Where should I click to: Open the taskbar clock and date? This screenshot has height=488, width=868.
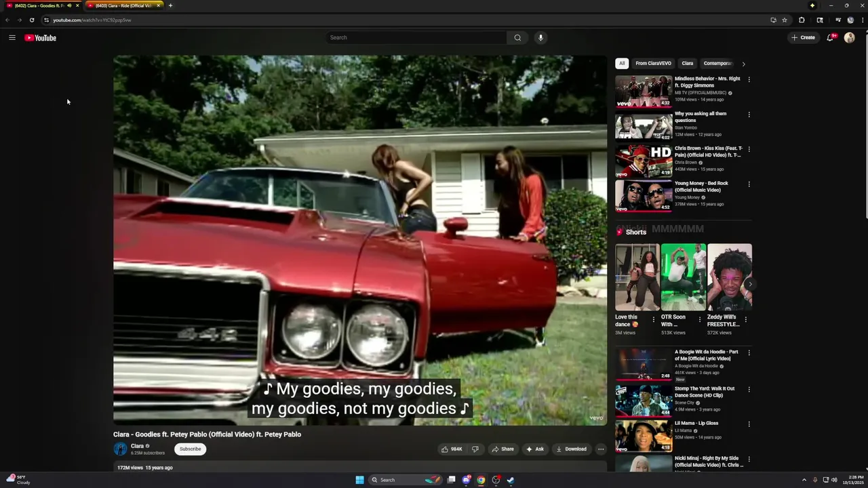tap(854, 480)
